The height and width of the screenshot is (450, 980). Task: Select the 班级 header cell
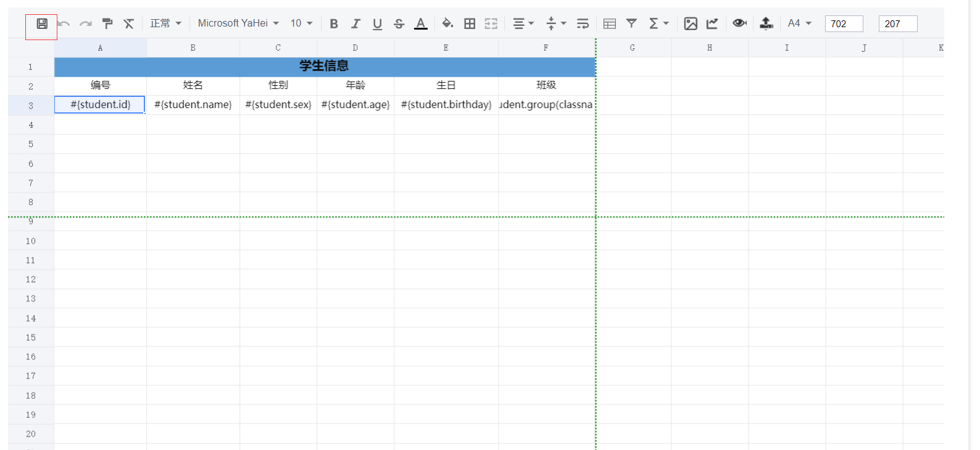pyautogui.click(x=547, y=86)
